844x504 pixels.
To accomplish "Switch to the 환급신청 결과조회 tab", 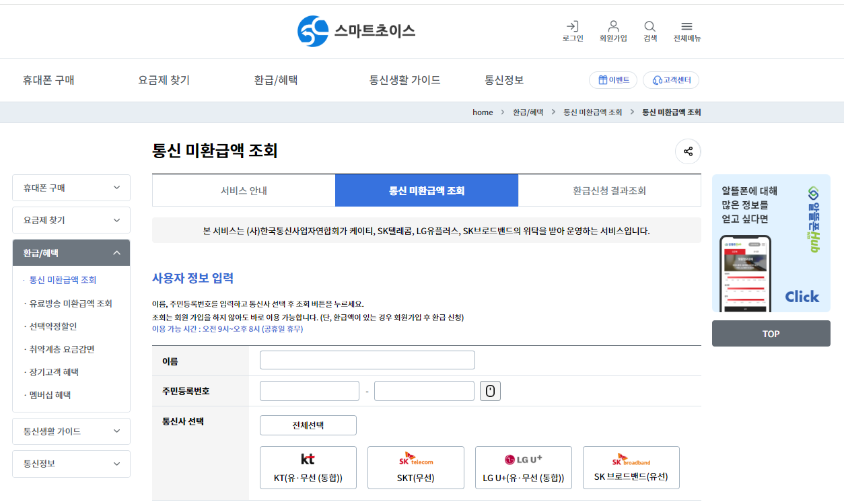I will [610, 190].
